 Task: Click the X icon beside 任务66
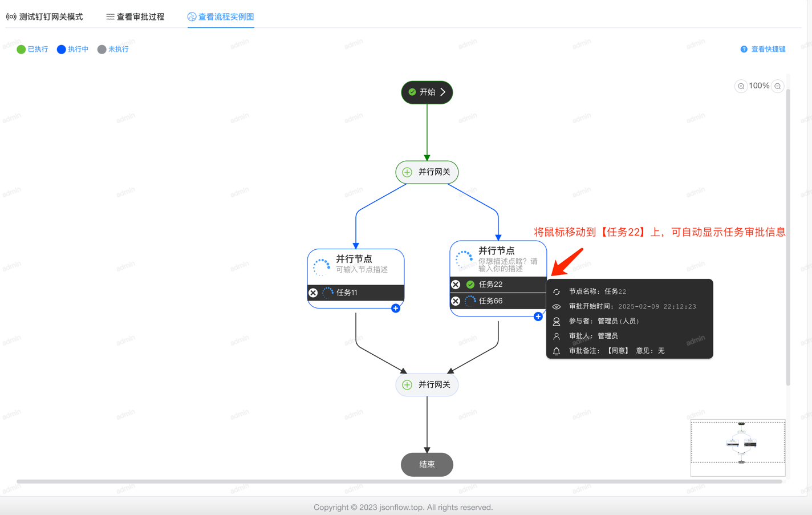click(456, 301)
